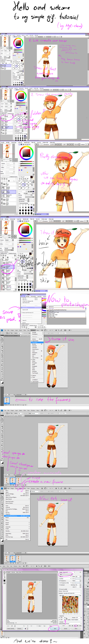Expand the Automate submenu in File menu
This screenshot has height=644, width=89.
click(x=17, y=527)
